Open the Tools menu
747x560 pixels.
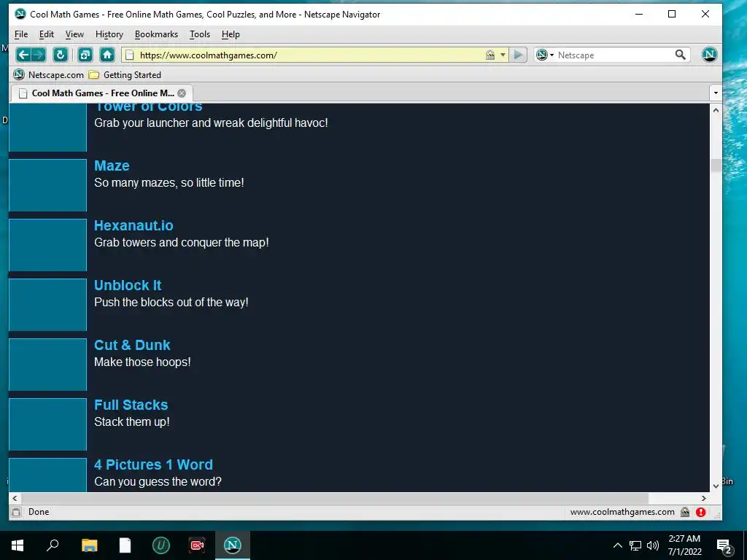pos(200,34)
